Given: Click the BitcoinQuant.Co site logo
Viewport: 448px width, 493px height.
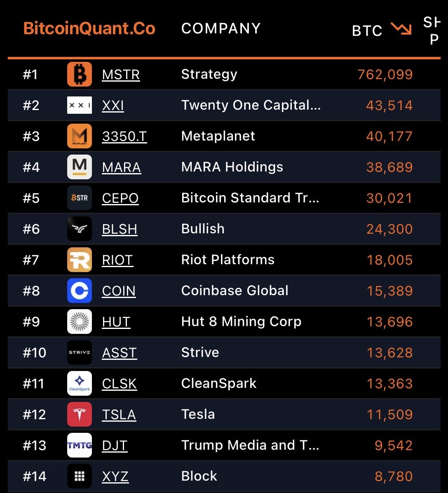Looking at the screenshot, I should tap(89, 28).
